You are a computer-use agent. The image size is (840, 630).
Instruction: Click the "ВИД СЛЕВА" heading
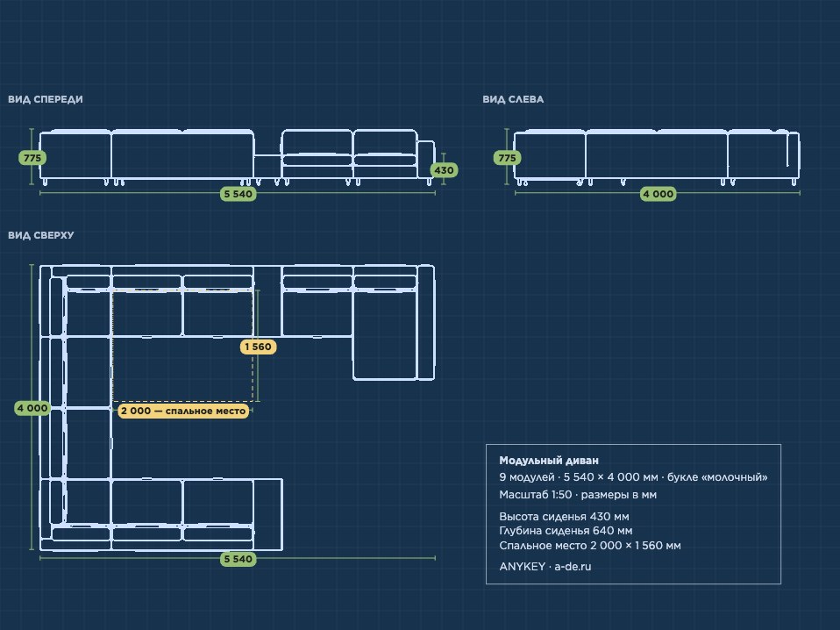(513, 99)
